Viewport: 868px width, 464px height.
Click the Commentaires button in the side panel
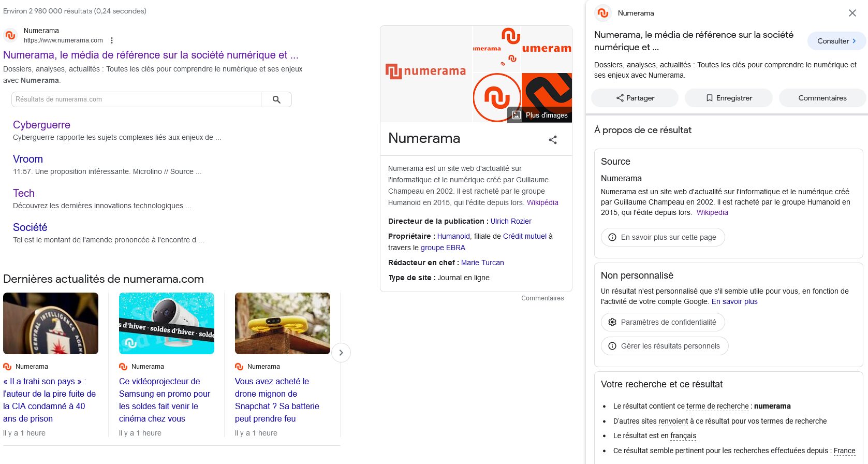[822, 98]
